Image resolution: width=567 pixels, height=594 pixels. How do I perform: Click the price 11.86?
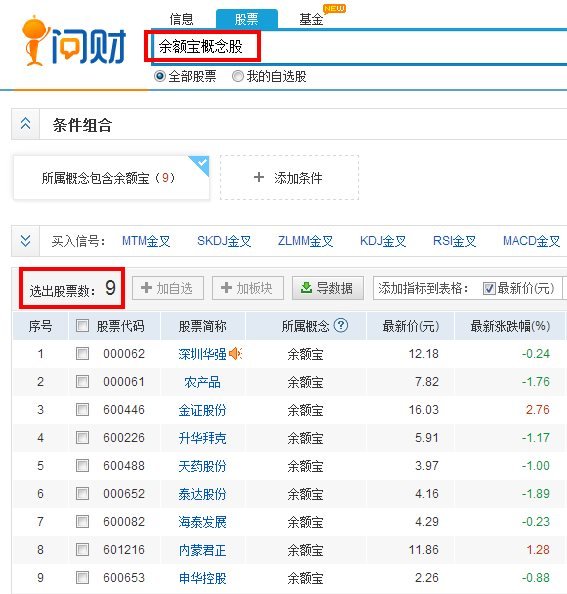[423, 550]
